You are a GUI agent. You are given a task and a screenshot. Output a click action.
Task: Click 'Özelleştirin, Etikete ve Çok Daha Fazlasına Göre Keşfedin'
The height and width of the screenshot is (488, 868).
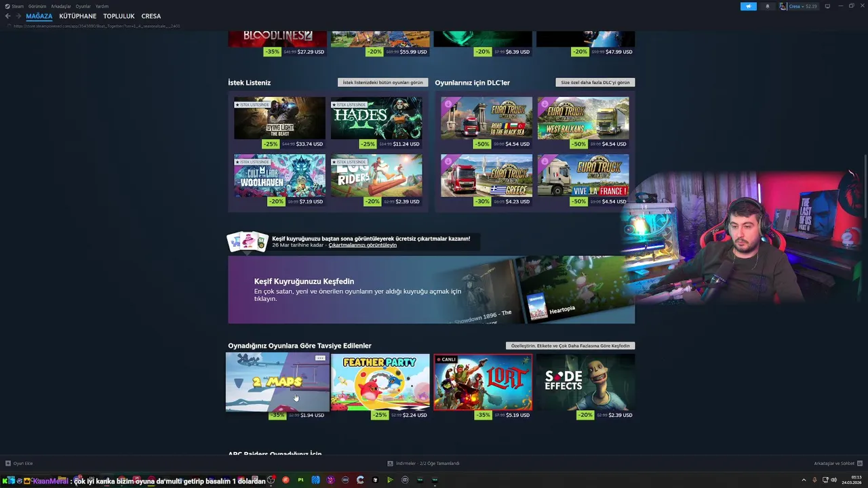coord(570,346)
